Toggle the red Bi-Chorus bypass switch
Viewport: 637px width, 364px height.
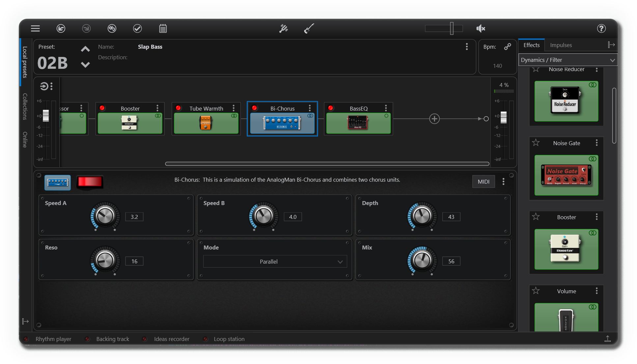(x=90, y=182)
